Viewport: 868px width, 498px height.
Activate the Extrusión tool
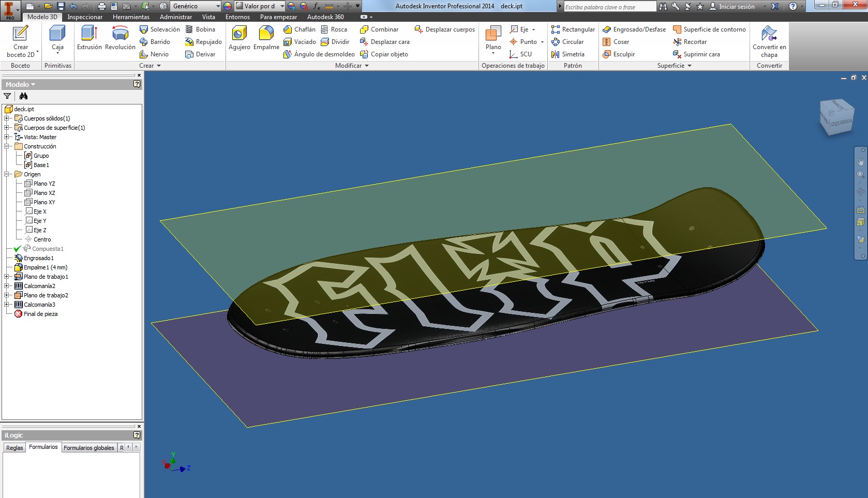tap(89, 38)
